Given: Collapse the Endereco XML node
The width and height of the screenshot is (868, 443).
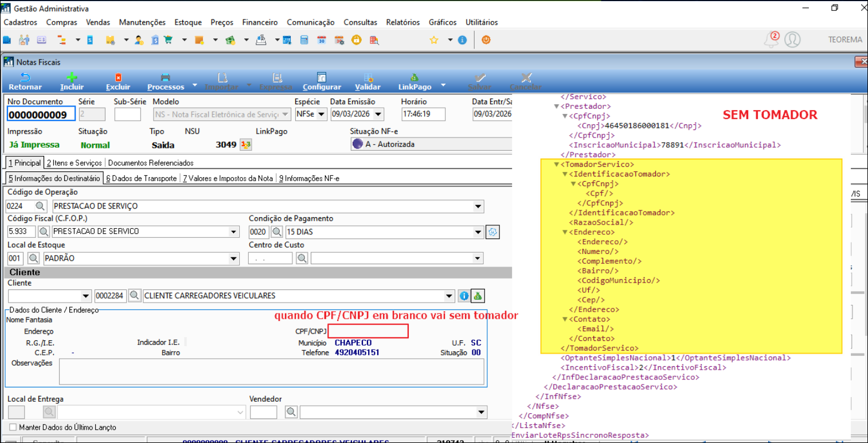Looking at the screenshot, I should pos(565,233).
